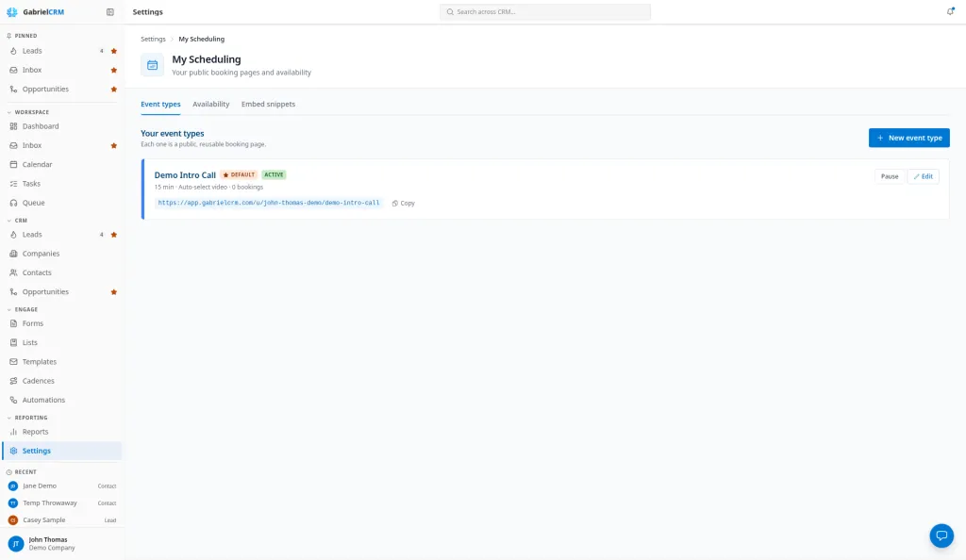Click the Queue headset icon

pos(13,203)
